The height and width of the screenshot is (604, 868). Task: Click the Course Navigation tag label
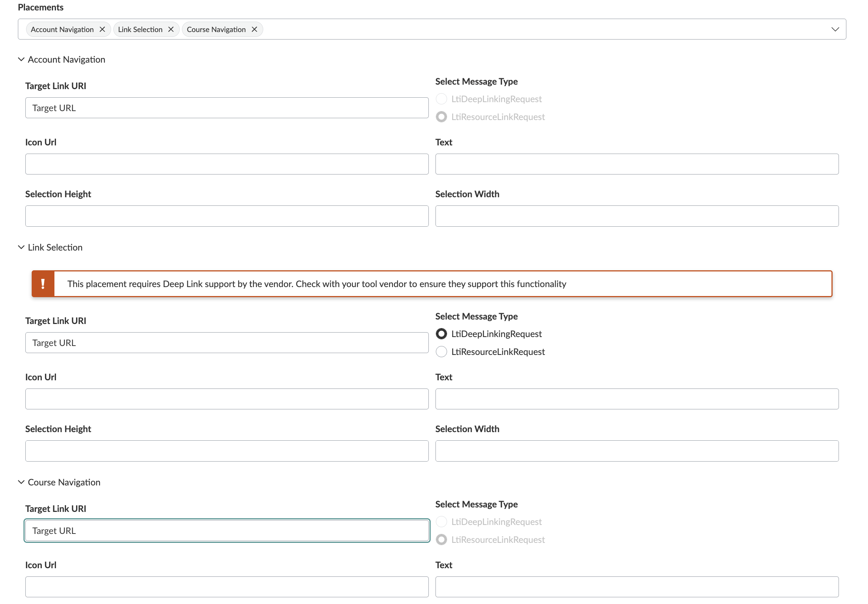(x=216, y=29)
